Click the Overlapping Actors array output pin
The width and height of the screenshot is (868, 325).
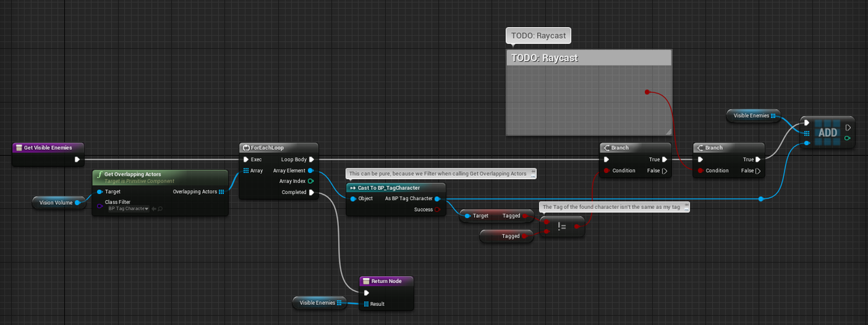(221, 192)
